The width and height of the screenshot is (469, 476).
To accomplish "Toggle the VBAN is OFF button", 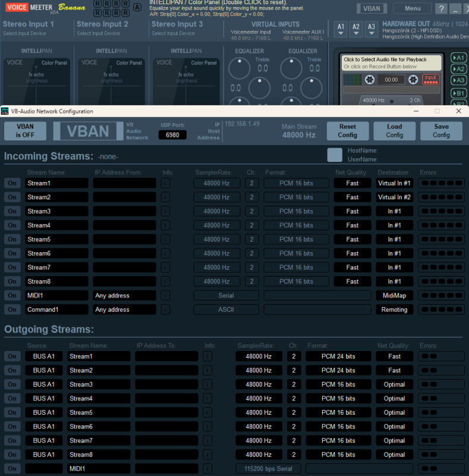I will (25, 131).
